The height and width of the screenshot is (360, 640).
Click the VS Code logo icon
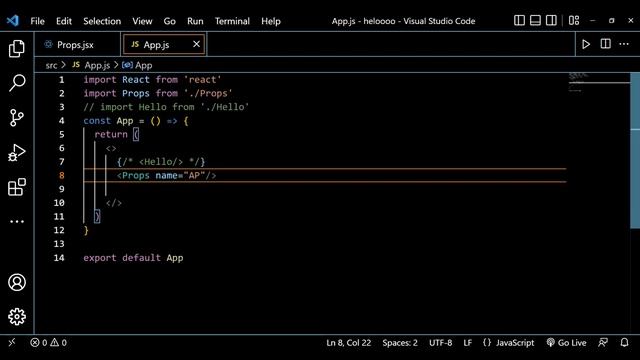click(x=13, y=20)
